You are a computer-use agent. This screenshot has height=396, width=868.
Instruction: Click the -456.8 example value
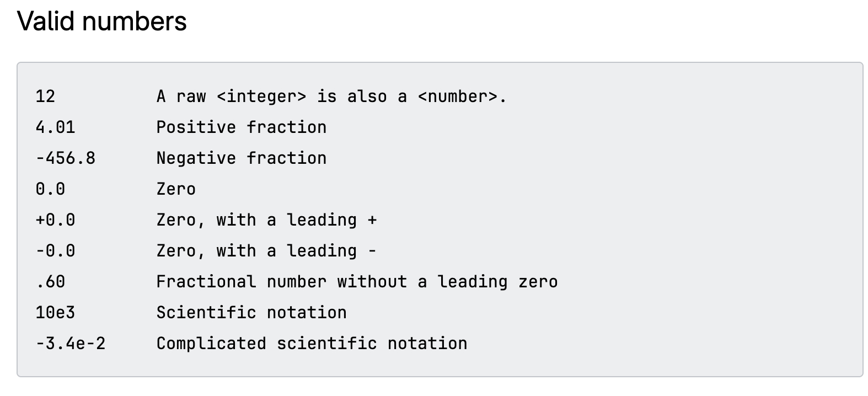[x=65, y=158]
